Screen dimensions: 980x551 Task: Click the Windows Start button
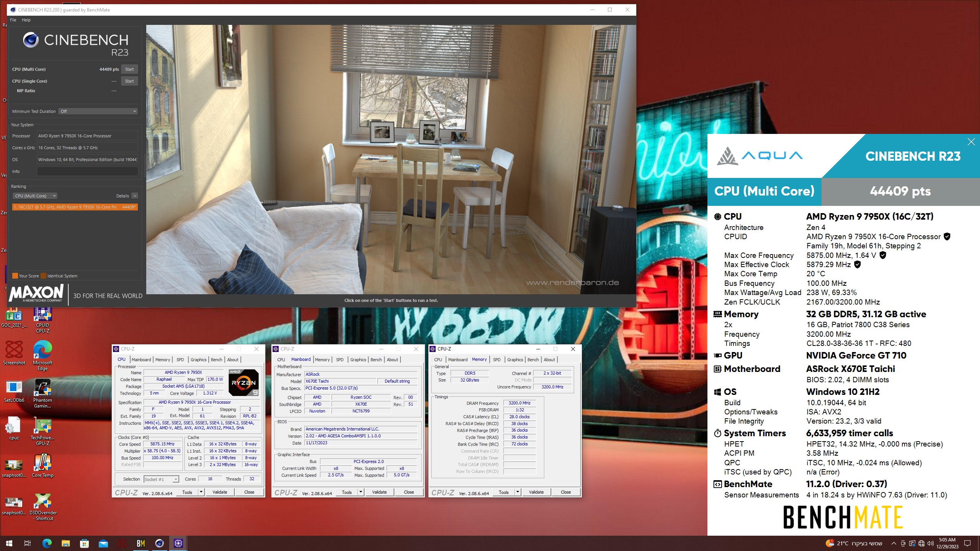tap(9, 543)
